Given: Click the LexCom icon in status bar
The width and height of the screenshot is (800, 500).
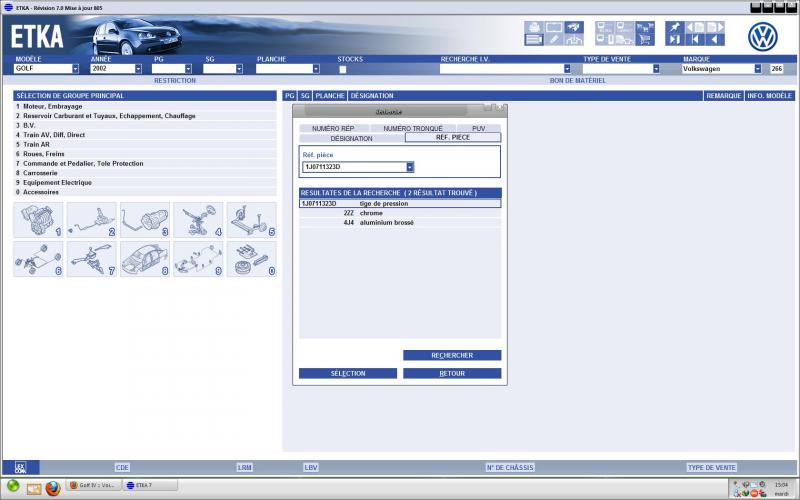Looking at the screenshot, I should pyautogui.click(x=20, y=467).
